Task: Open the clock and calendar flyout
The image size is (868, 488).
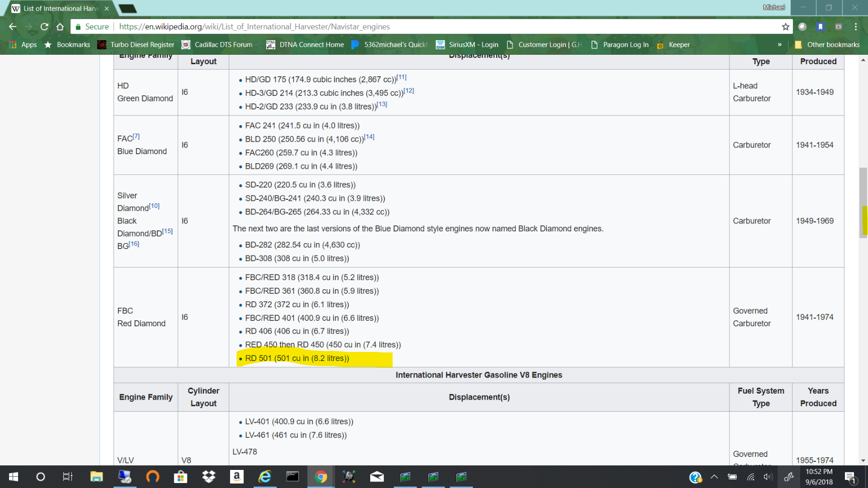Action: pos(819,477)
